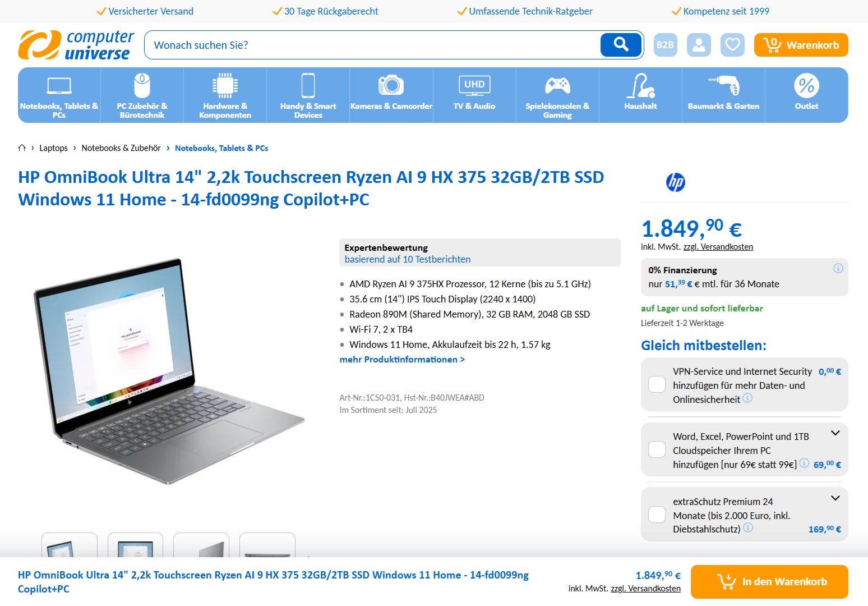Click the HP brand logo

coord(676,182)
